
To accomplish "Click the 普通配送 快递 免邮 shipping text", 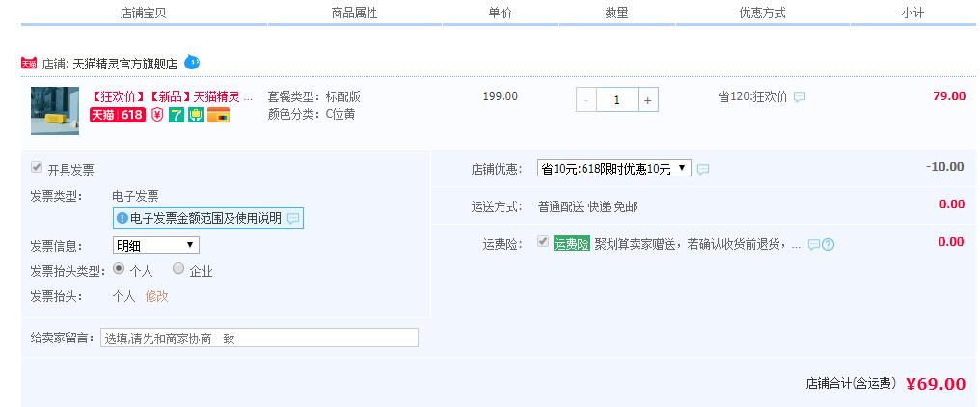I will point(587,207).
